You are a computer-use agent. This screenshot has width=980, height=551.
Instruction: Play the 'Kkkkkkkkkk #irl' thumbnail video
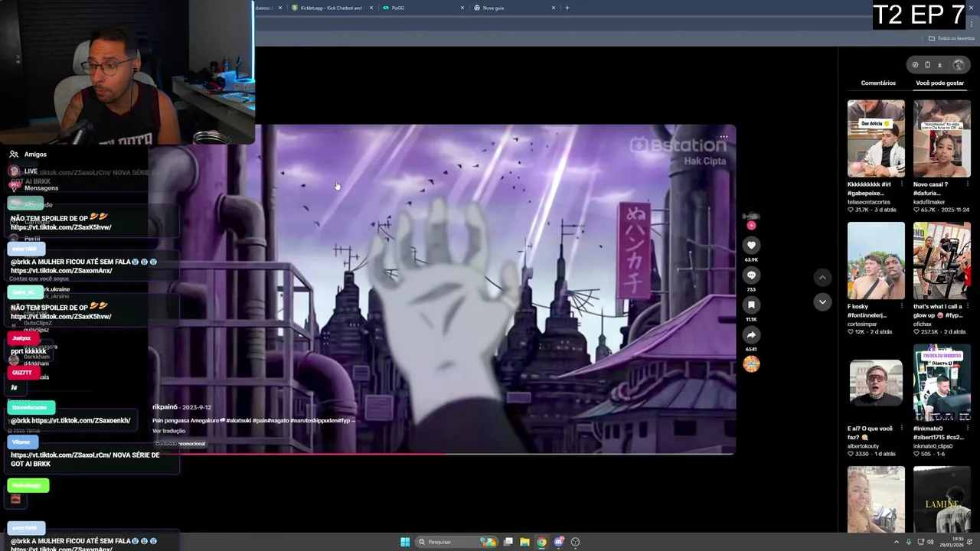(x=876, y=139)
